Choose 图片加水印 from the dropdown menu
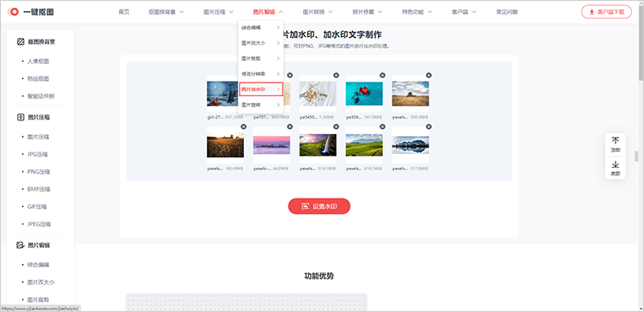This screenshot has width=644, height=312. pyautogui.click(x=261, y=89)
